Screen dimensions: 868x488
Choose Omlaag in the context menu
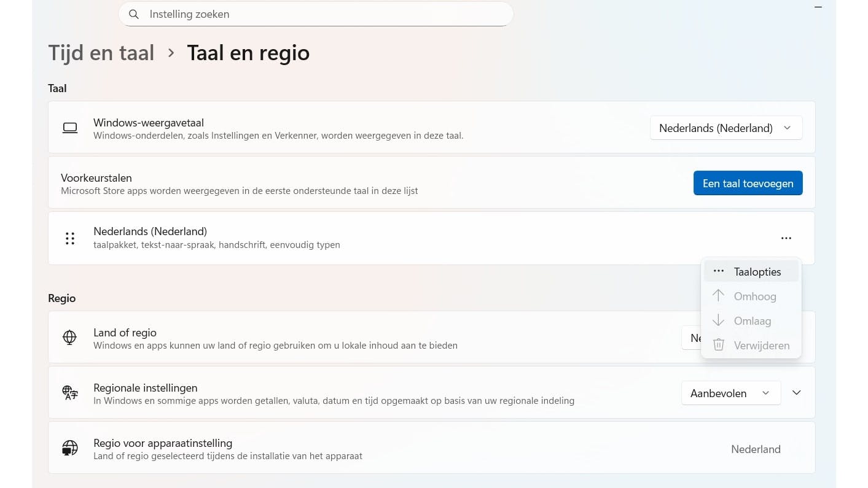pos(752,321)
